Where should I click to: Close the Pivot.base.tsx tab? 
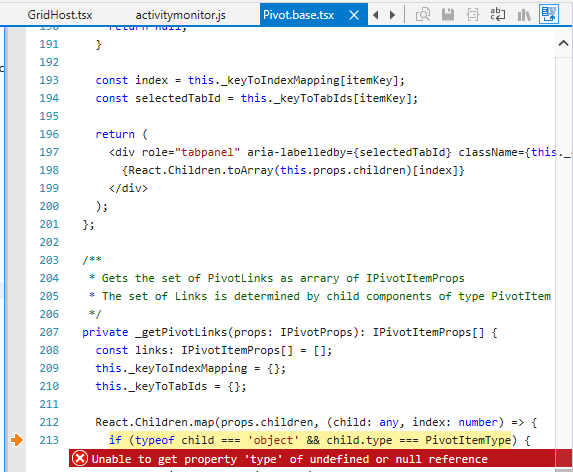click(x=354, y=15)
